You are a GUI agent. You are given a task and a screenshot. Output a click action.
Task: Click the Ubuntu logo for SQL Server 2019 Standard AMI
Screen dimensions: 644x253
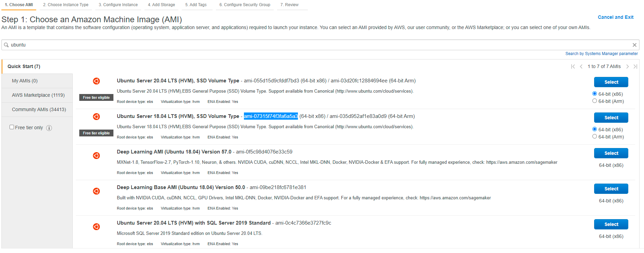click(96, 227)
